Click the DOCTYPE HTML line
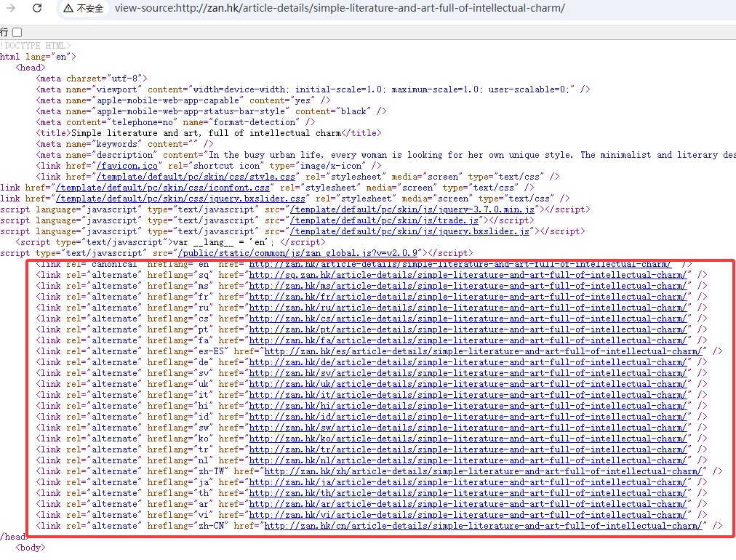The image size is (736, 560). [35, 46]
